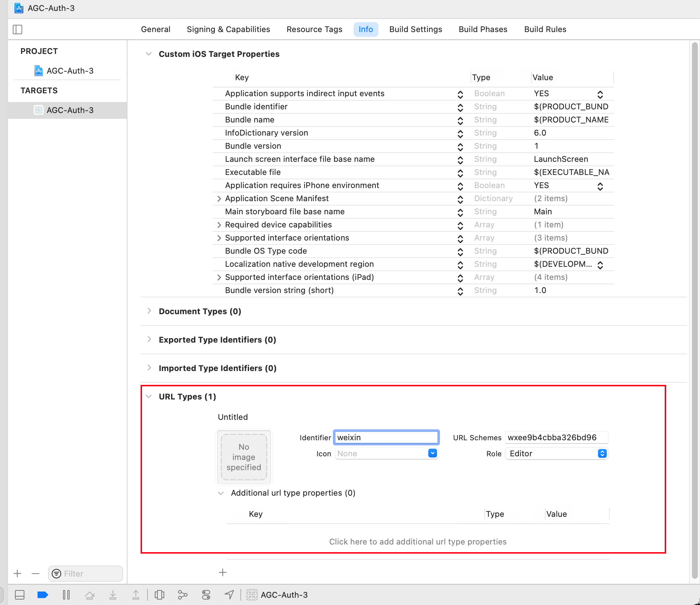The height and width of the screenshot is (605, 700).
Task: Open the Build Settings tab
Action: 416,29
